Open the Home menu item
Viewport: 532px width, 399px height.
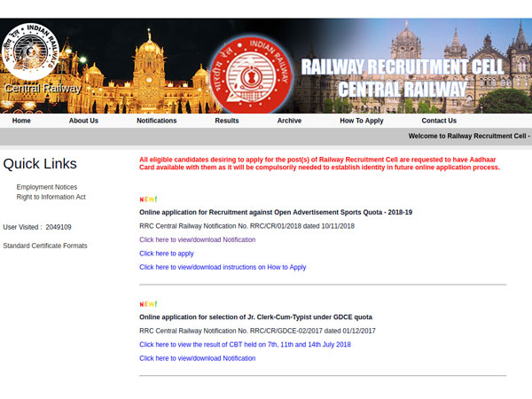21,121
